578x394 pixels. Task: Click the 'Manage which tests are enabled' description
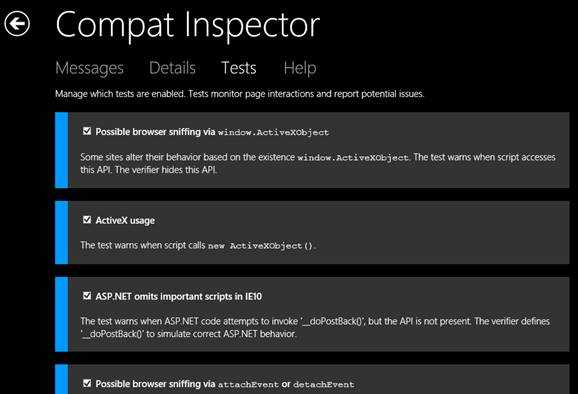pos(240,94)
